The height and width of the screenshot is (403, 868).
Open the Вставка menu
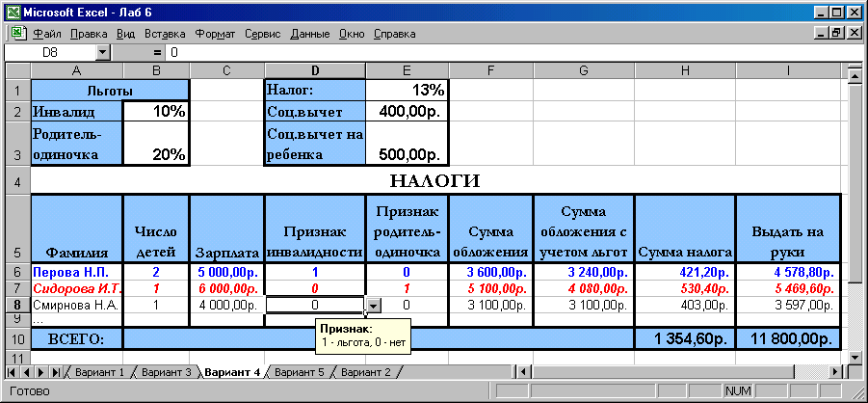[x=165, y=34]
